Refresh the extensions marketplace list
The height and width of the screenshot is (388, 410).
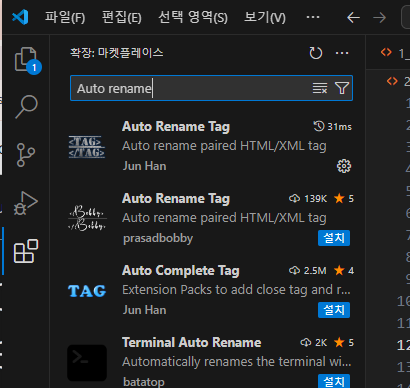tap(315, 53)
